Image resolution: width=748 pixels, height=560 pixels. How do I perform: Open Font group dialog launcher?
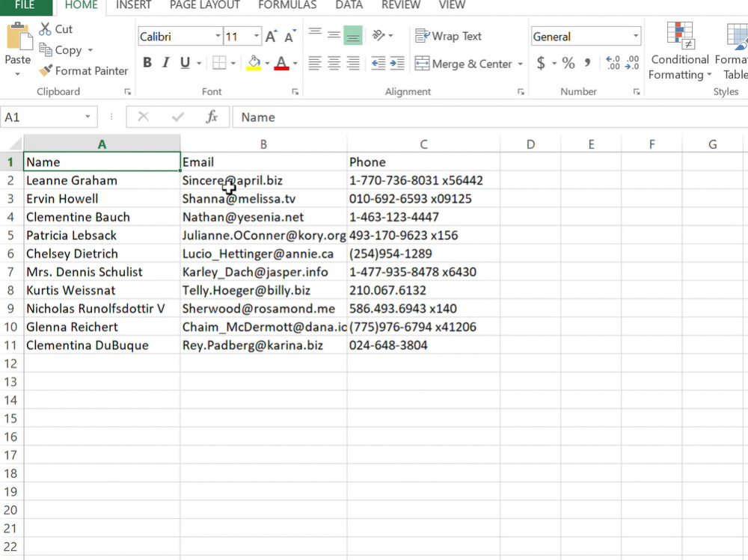tap(295, 91)
